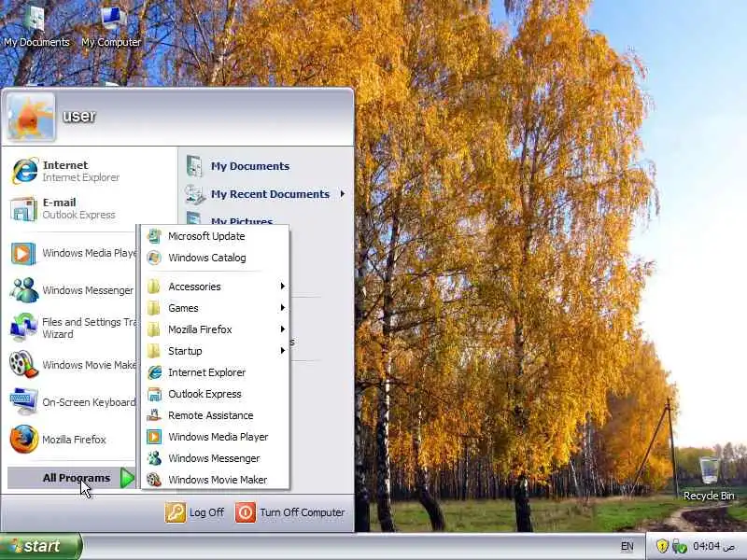Click Internet Explorer icon in All Programs submenu

coord(154,372)
